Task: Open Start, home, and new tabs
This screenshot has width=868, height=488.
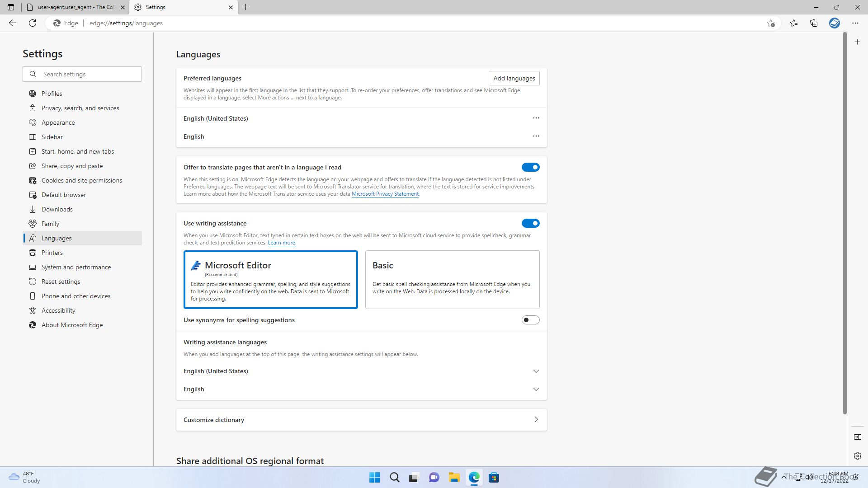Action: [82, 151]
